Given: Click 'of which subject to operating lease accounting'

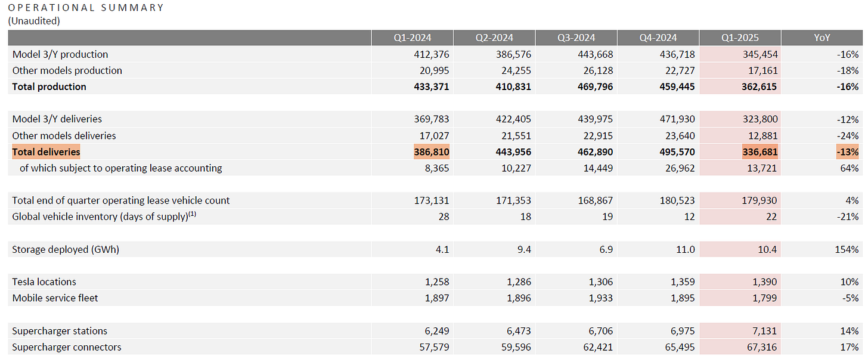Looking at the screenshot, I should coord(120,168).
